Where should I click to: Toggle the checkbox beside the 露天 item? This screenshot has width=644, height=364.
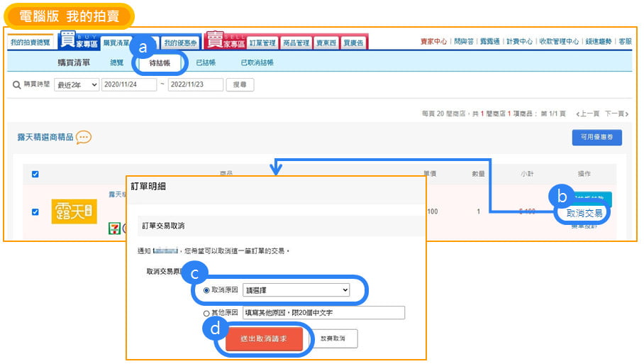(35, 211)
